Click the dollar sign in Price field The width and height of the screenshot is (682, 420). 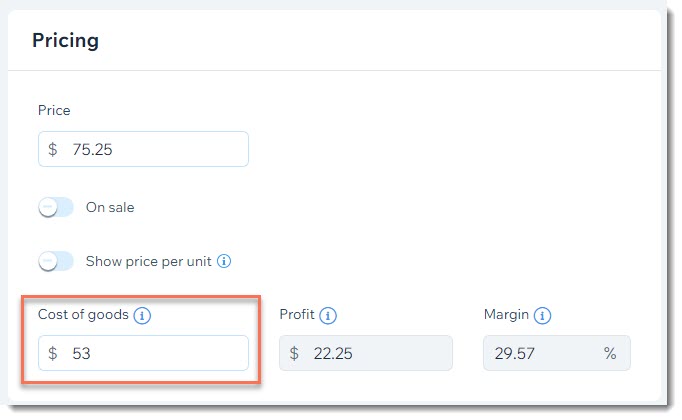pyautogui.click(x=53, y=150)
